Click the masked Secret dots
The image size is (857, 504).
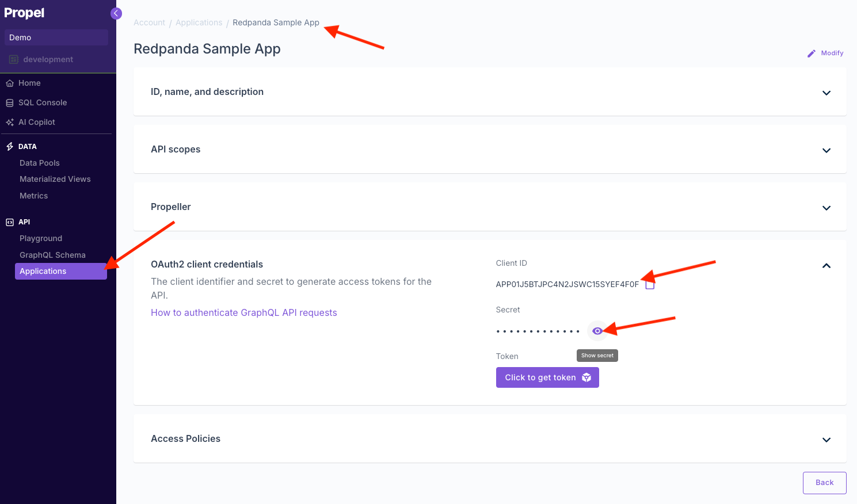pyautogui.click(x=538, y=331)
